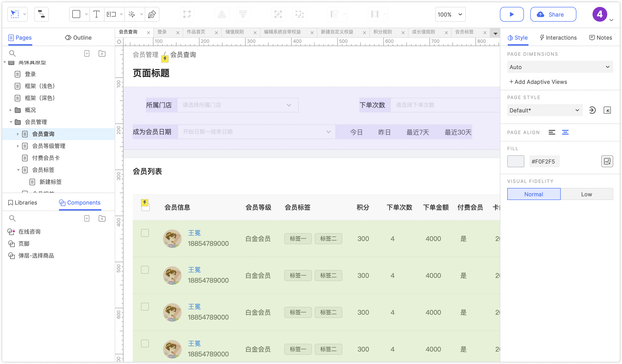Image resolution: width=622 pixels, height=364 pixels.
Task: Click the Preview play button
Action: [511, 14]
